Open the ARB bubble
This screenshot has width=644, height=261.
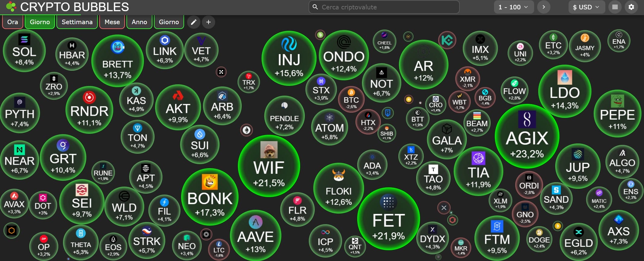pyautogui.click(x=222, y=106)
